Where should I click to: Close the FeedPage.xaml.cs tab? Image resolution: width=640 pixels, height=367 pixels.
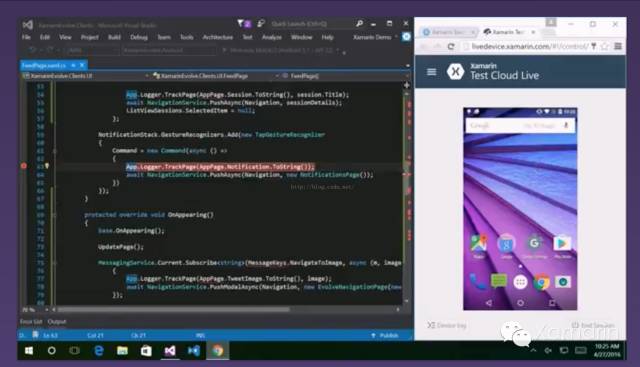[82, 65]
